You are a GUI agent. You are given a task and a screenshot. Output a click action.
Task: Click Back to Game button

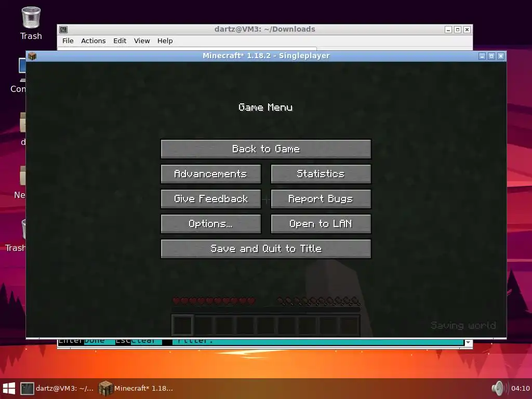266,149
